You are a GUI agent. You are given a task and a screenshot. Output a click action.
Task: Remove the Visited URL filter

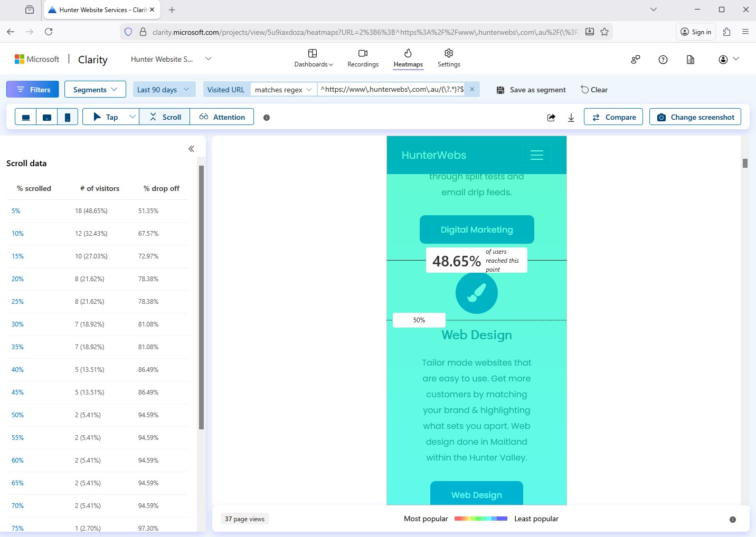472,90
